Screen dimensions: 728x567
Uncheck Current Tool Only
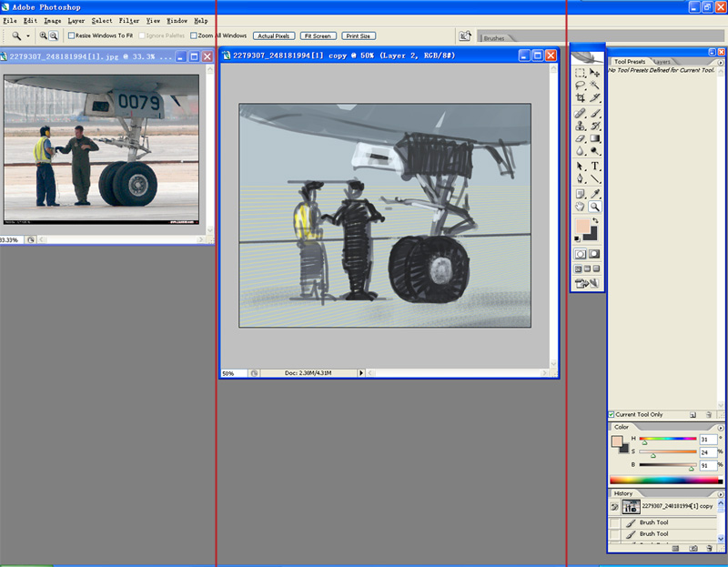pyautogui.click(x=612, y=415)
